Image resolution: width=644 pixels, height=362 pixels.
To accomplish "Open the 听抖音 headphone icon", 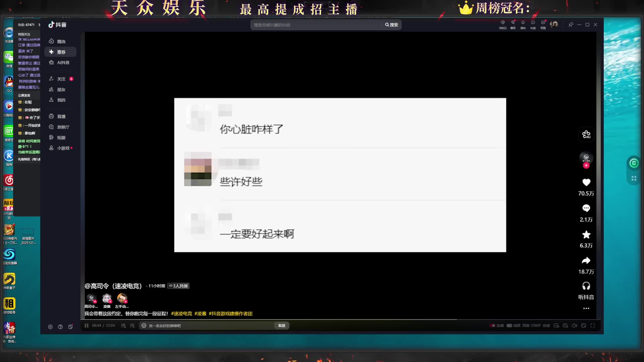I will coord(586,286).
